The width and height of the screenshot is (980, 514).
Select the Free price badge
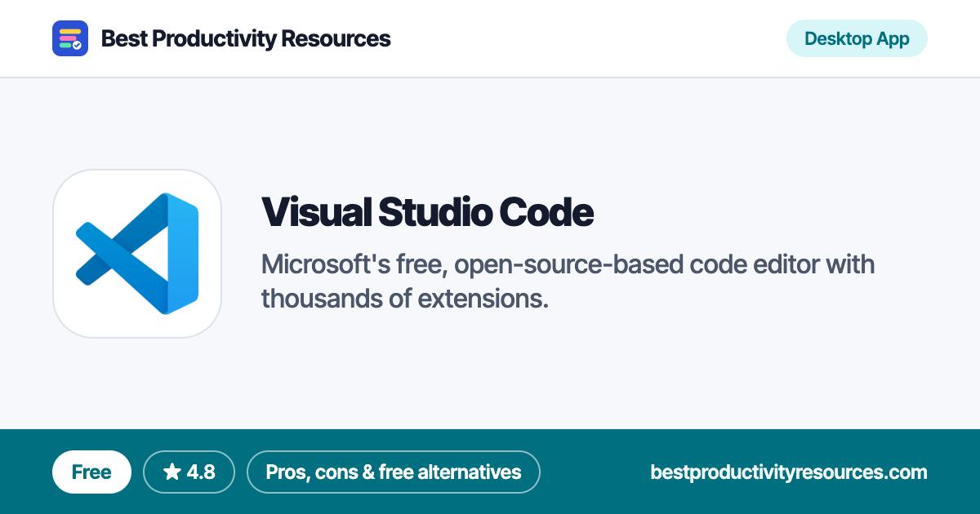coord(91,472)
